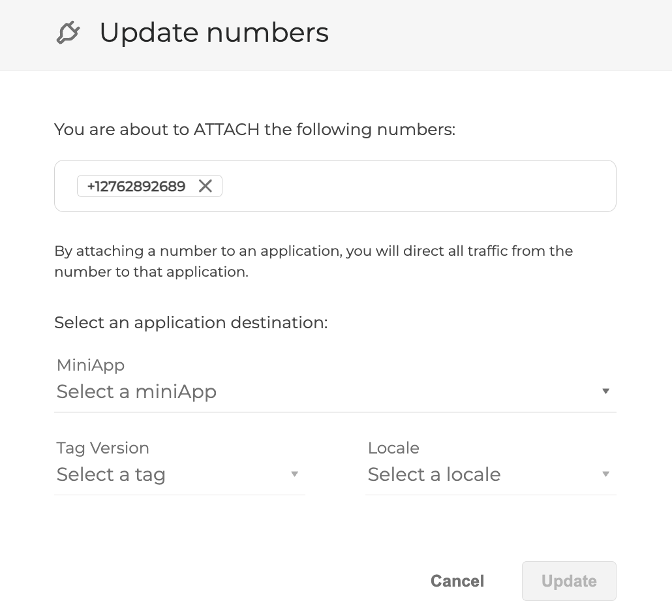
Task: Click the Locale dropdown arrow
Action: point(605,474)
